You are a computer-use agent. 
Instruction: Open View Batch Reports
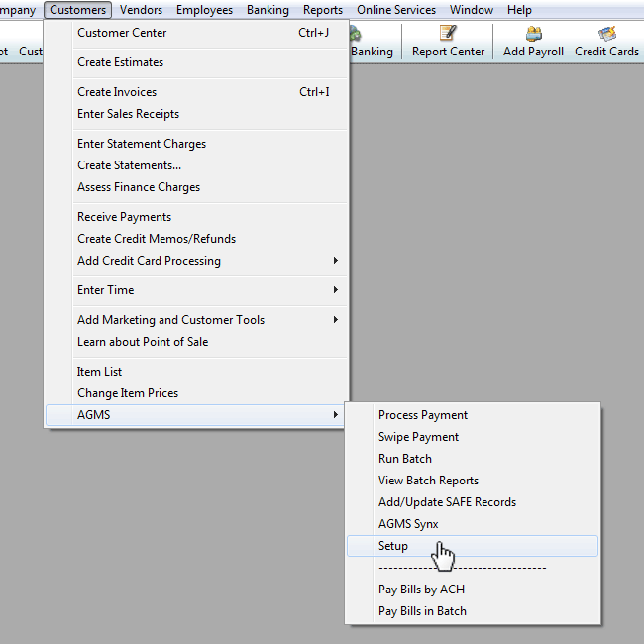point(473,481)
